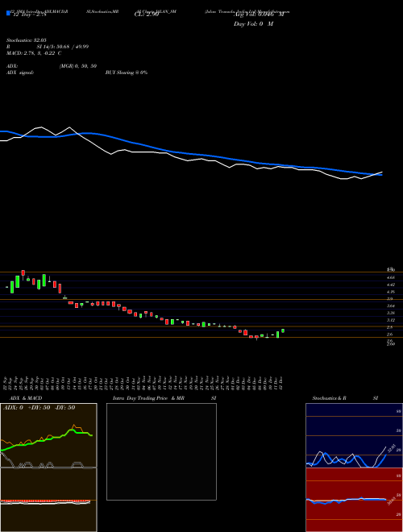The image size is (403, 532).
Task: Click the 3.64 price axis label
Action: [x=391, y=305]
